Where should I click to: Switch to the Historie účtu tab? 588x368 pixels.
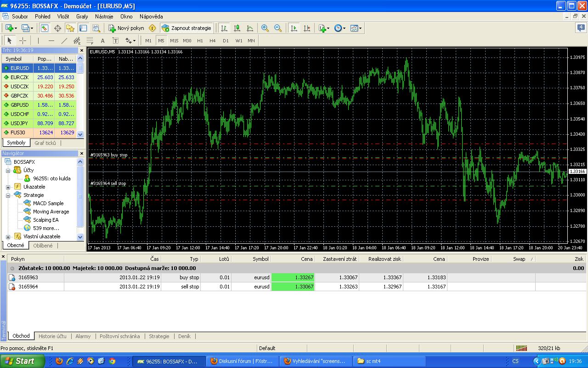point(52,336)
